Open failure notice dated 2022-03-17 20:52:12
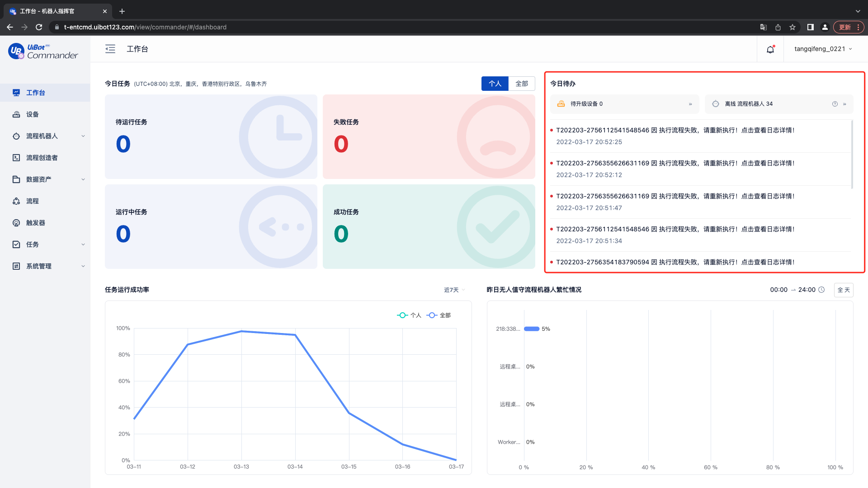 pyautogui.click(x=700, y=169)
